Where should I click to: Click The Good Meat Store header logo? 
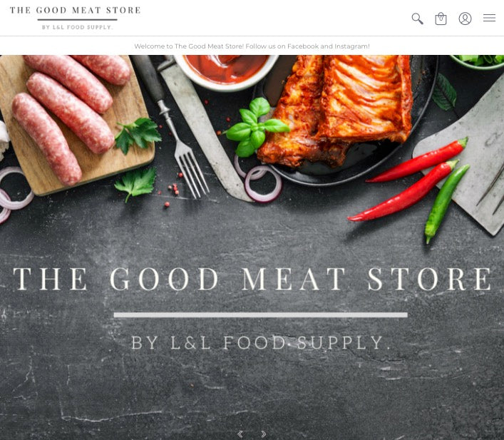click(76, 10)
